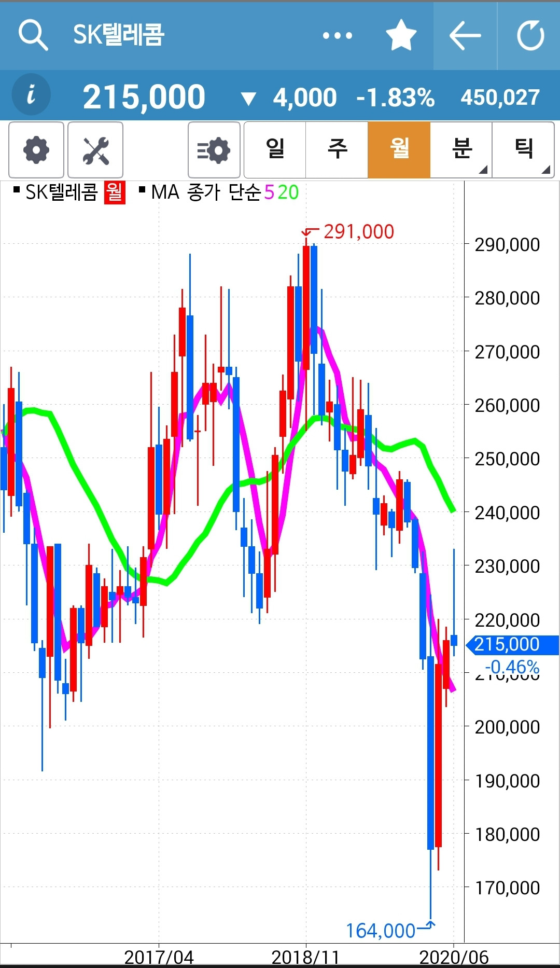560x968 pixels.
Task: Tap the price change 4,000 value
Action: coord(305,98)
